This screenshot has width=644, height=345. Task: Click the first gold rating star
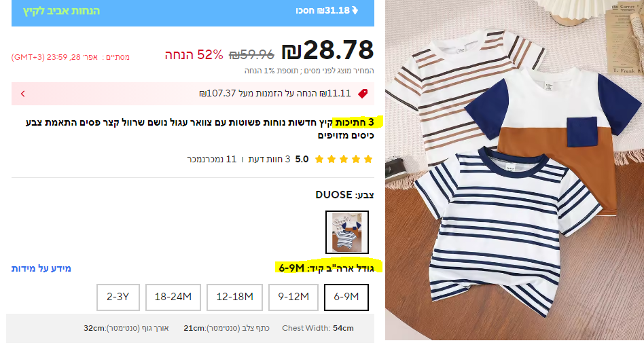click(368, 160)
